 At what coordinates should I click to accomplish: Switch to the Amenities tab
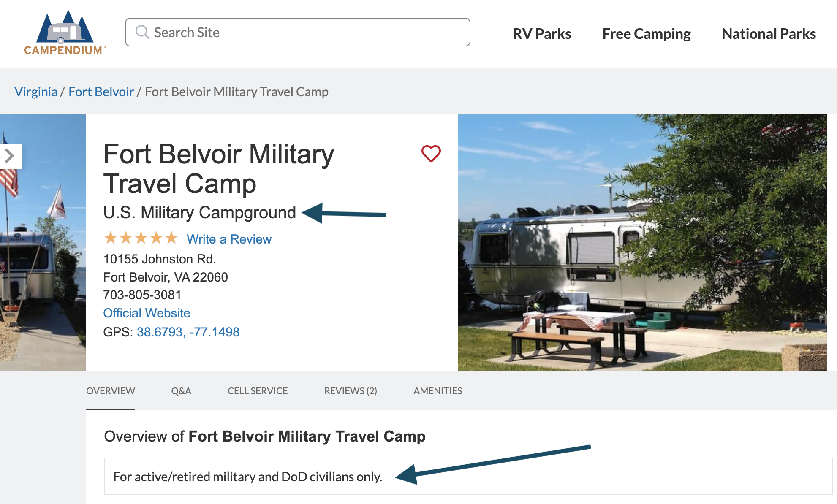(438, 391)
